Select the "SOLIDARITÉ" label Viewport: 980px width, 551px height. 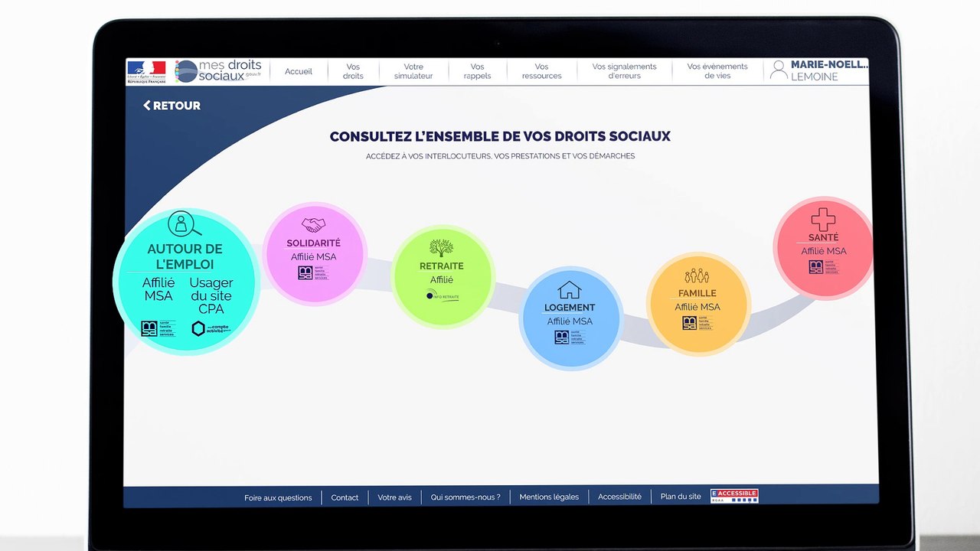pos(314,243)
